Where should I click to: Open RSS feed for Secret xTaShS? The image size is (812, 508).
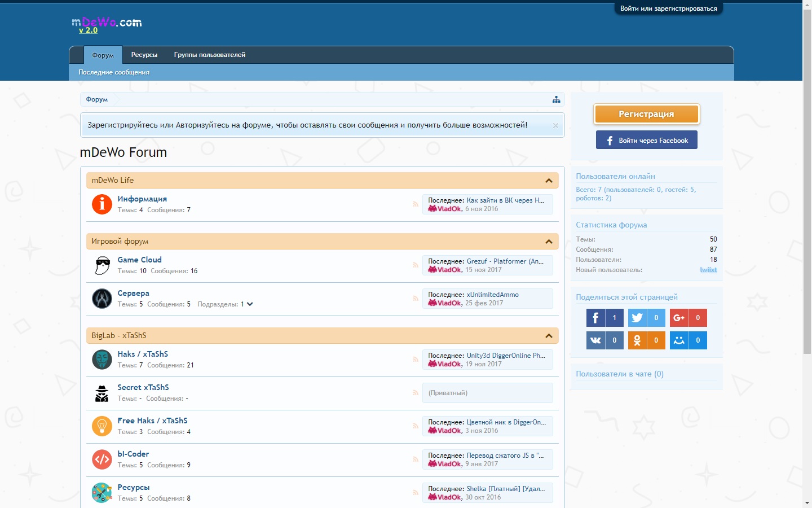[x=416, y=393]
